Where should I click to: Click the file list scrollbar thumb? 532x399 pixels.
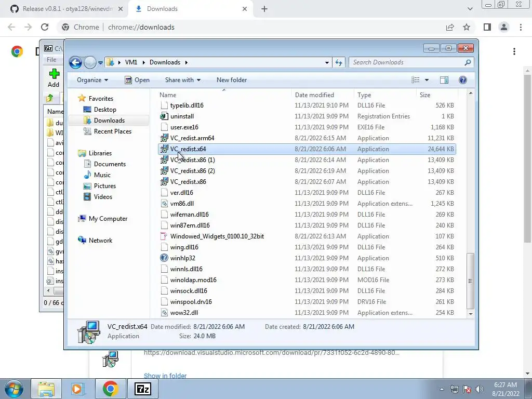pyautogui.click(x=470, y=281)
